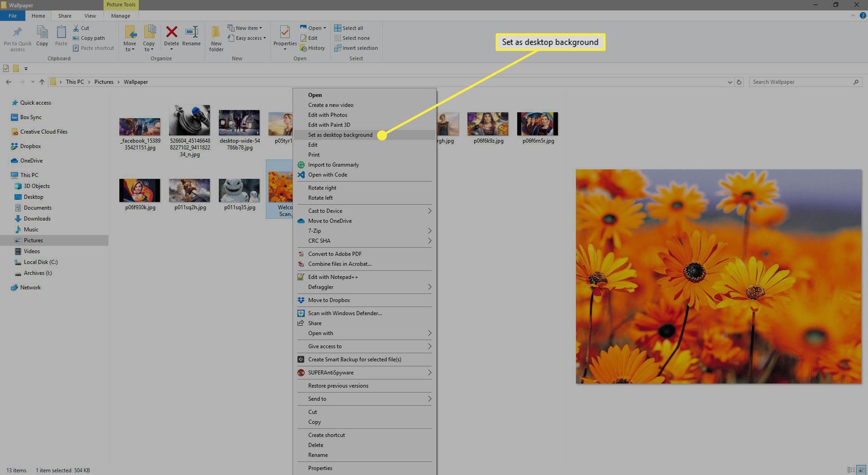Screen dimensions: 868x475
Task: Click the Copy icon in Clipboard group
Action: tap(42, 32)
